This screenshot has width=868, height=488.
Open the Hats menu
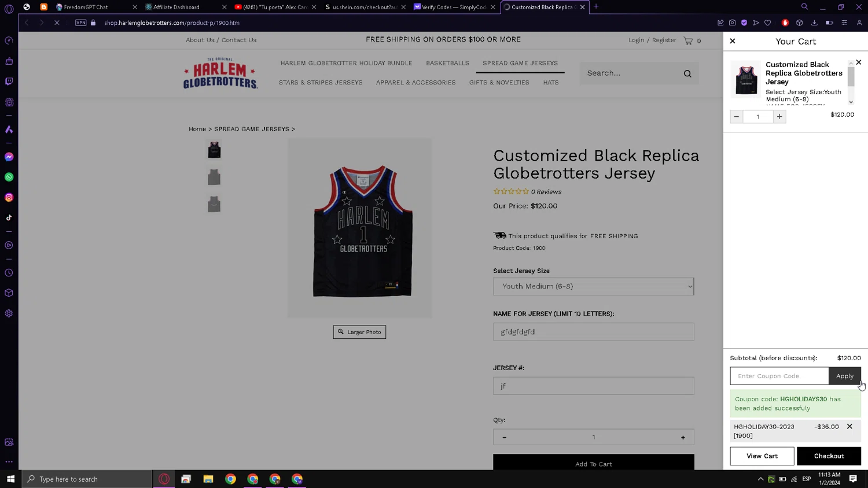tap(551, 83)
